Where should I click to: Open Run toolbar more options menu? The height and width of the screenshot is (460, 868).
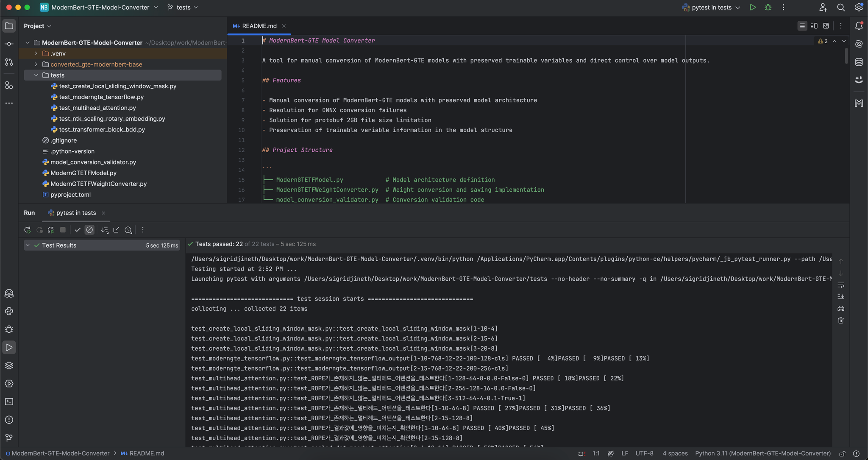143,230
